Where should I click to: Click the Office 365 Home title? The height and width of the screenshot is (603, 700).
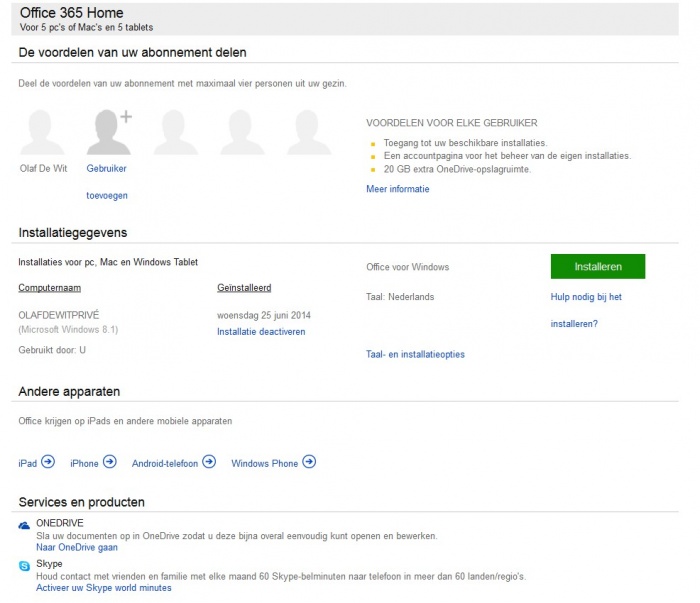click(x=71, y=12)
